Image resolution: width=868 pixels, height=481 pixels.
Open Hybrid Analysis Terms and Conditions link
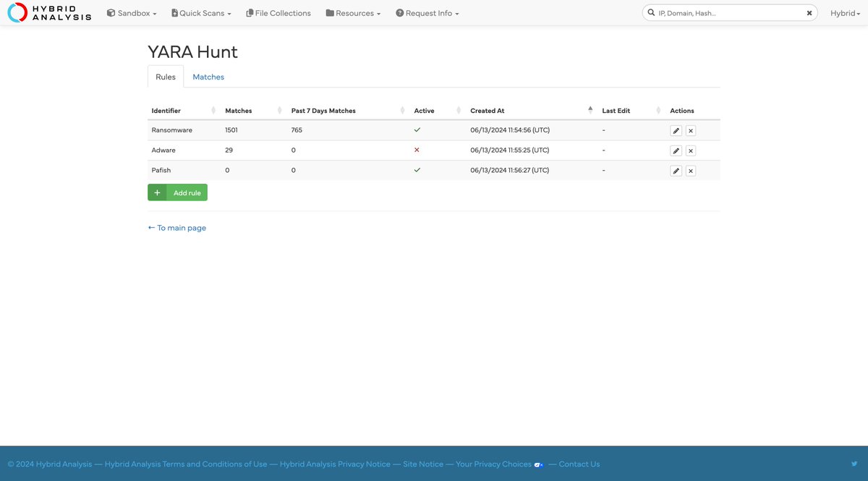[186, 464]
